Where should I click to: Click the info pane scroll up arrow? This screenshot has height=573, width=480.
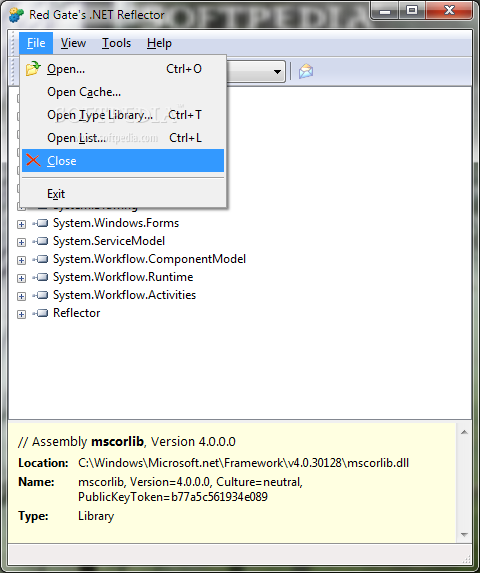tap(464, 432)
